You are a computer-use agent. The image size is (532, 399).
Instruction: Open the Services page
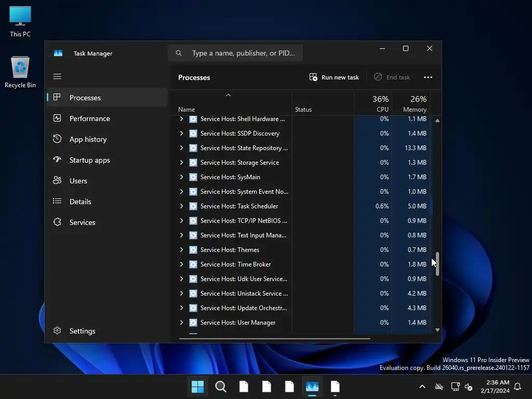click(x=107, y=222)
